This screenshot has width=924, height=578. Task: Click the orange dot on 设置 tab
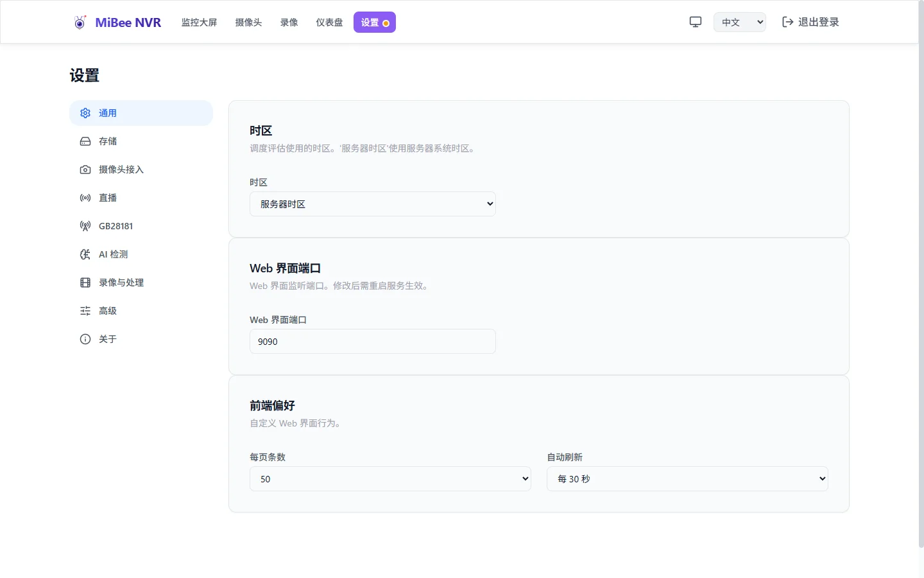point(386,23)
